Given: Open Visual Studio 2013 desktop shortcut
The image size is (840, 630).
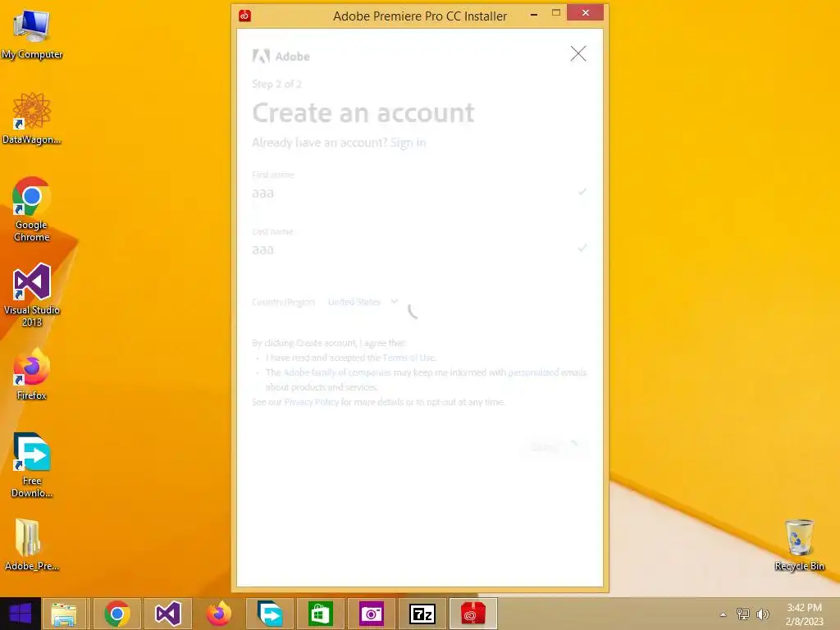Looking at the screenshot, I should click(31, 294).
